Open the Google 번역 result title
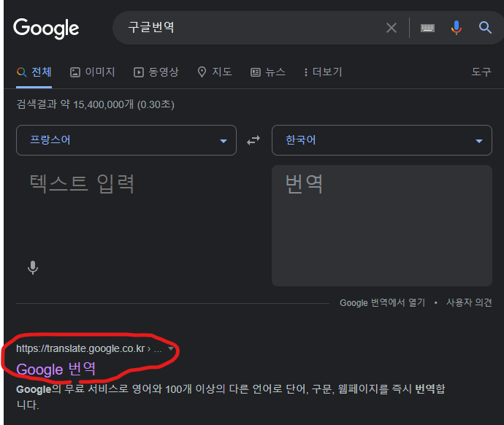The image size is (504, 425). [x=56, y=369]
